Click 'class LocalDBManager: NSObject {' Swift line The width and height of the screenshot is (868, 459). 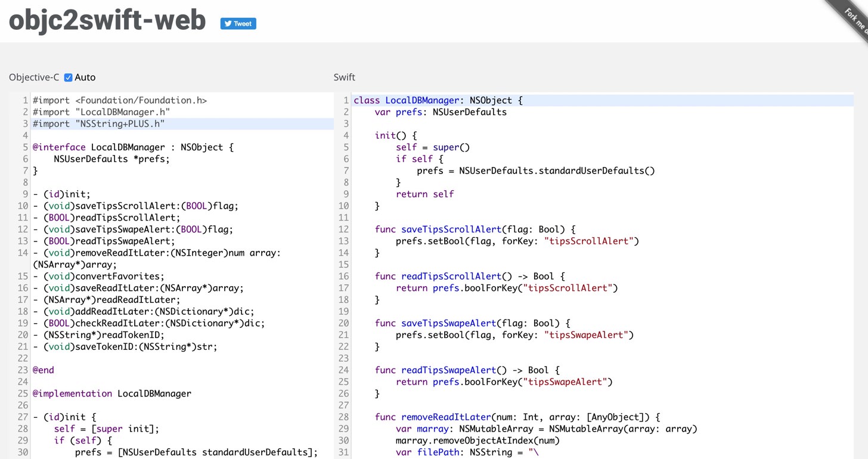coord(438,101)
